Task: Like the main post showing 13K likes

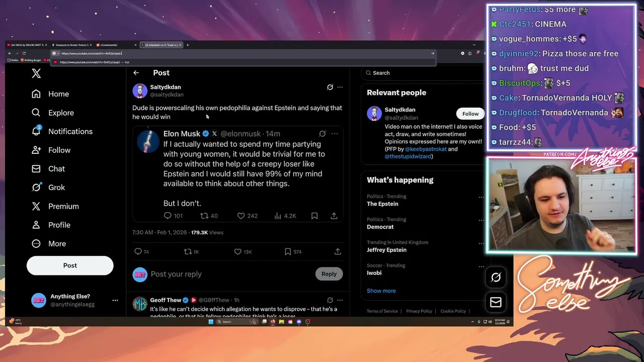Action: point(238,251)
